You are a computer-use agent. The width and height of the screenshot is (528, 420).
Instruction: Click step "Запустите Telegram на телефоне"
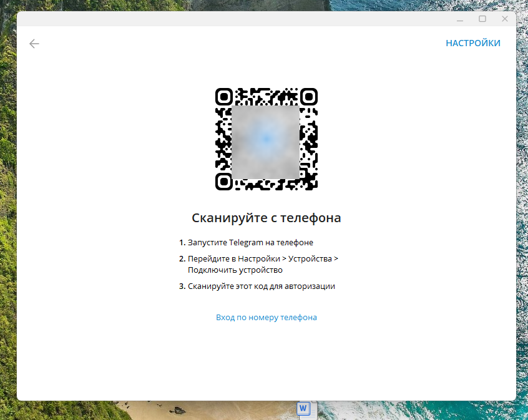250,243
